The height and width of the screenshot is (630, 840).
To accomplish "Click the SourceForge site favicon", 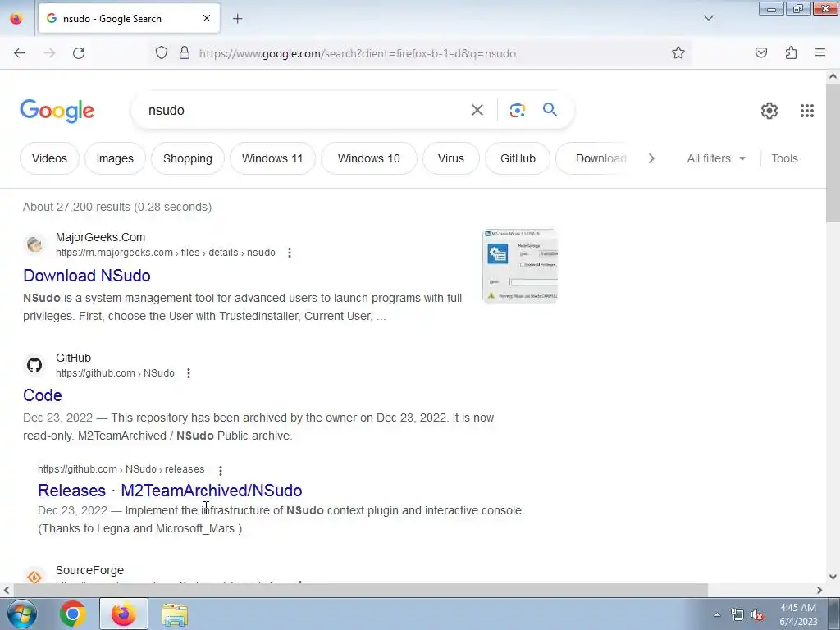I will (34, 577).
